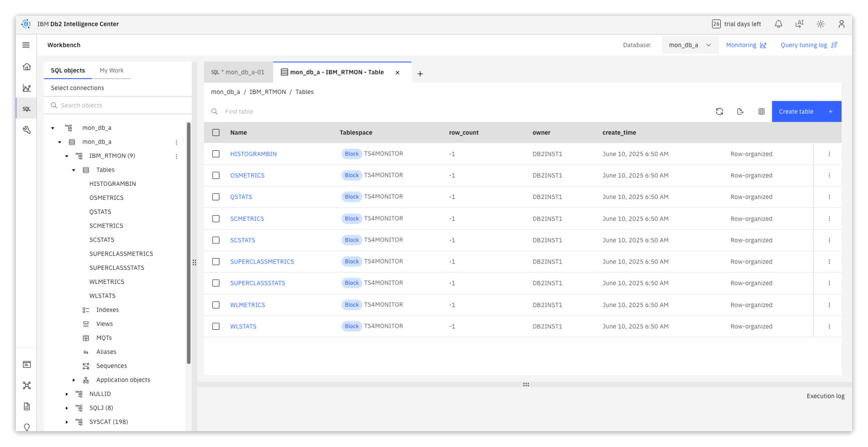Expand the NULLID schema
The height and width of the screenshot is (447, 868).
click(x=67, y=394)
